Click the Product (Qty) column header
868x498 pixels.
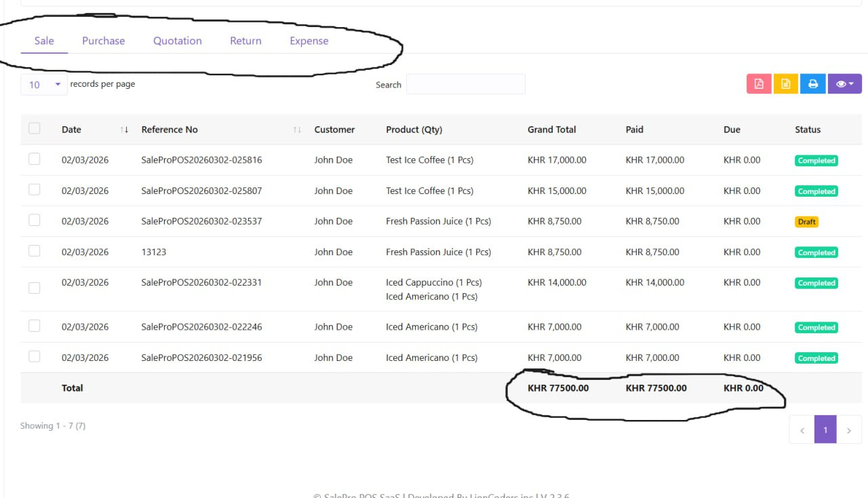[414, 130]
